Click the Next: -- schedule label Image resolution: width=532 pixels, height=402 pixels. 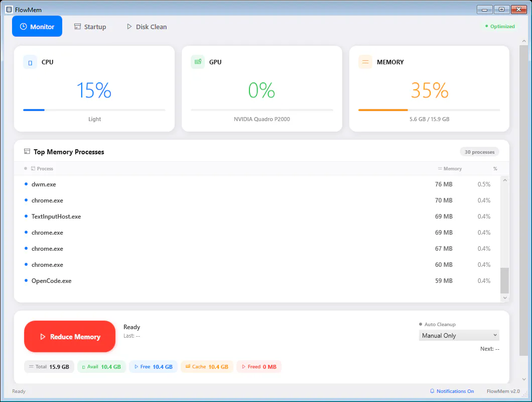click(489, 349)
